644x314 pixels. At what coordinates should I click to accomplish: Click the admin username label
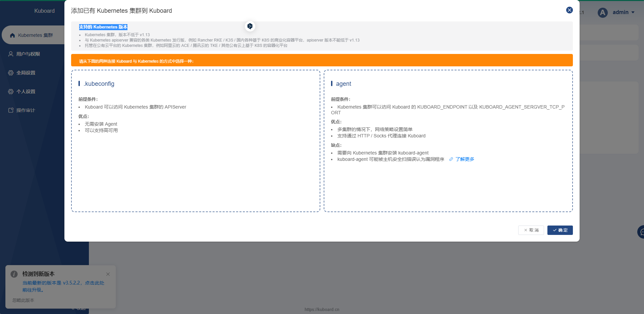621,12
